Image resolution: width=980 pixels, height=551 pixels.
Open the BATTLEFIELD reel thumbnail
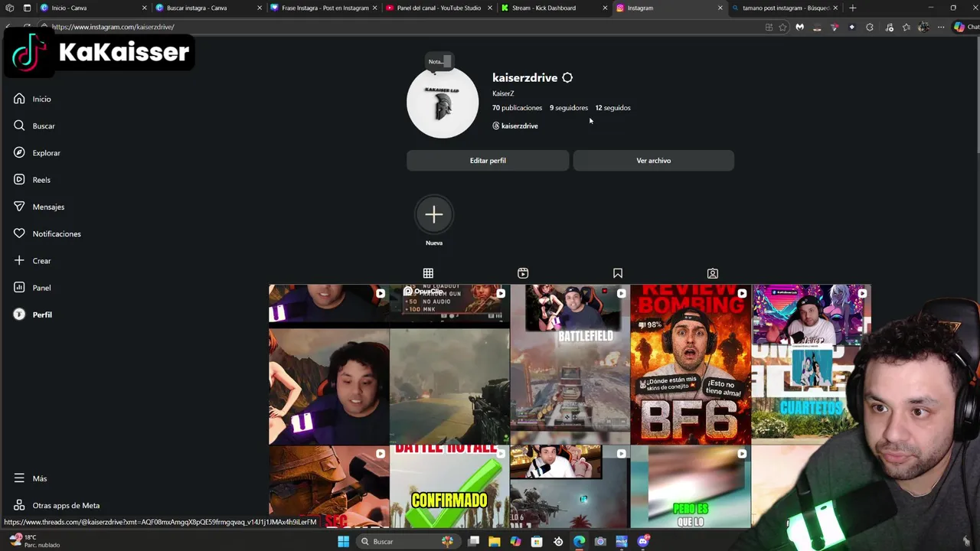570,364
